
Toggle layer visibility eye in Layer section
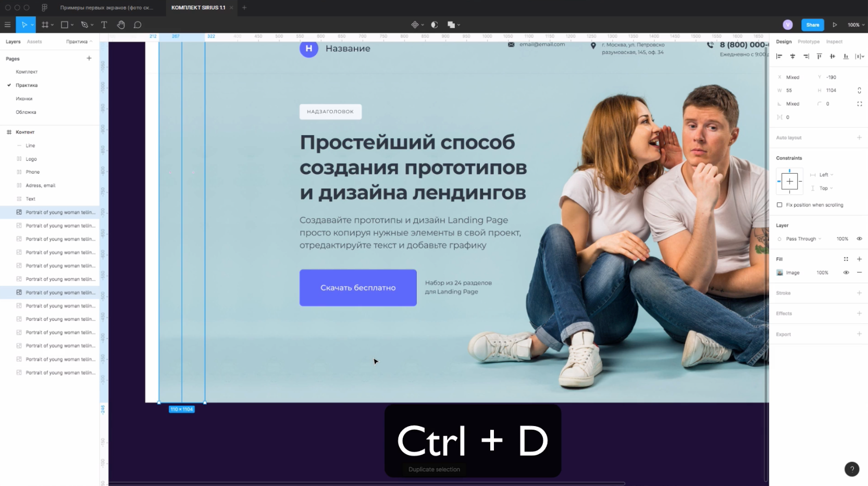[859, 239]
